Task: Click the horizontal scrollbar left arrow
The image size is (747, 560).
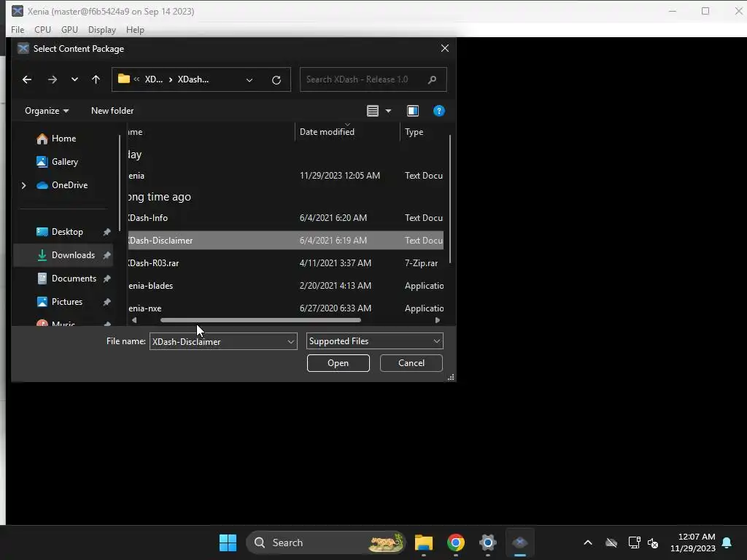Action: 134,321
